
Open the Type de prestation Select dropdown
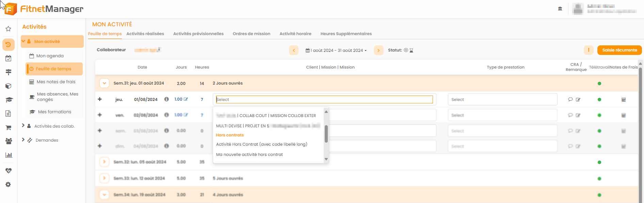tap(502, 100)
